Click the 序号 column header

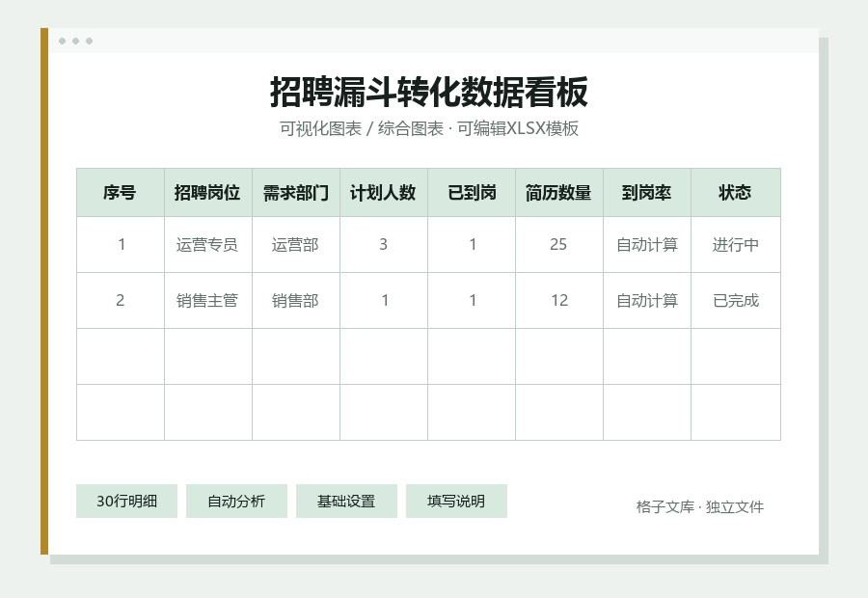pyautogui.click(x=121, y=193)
